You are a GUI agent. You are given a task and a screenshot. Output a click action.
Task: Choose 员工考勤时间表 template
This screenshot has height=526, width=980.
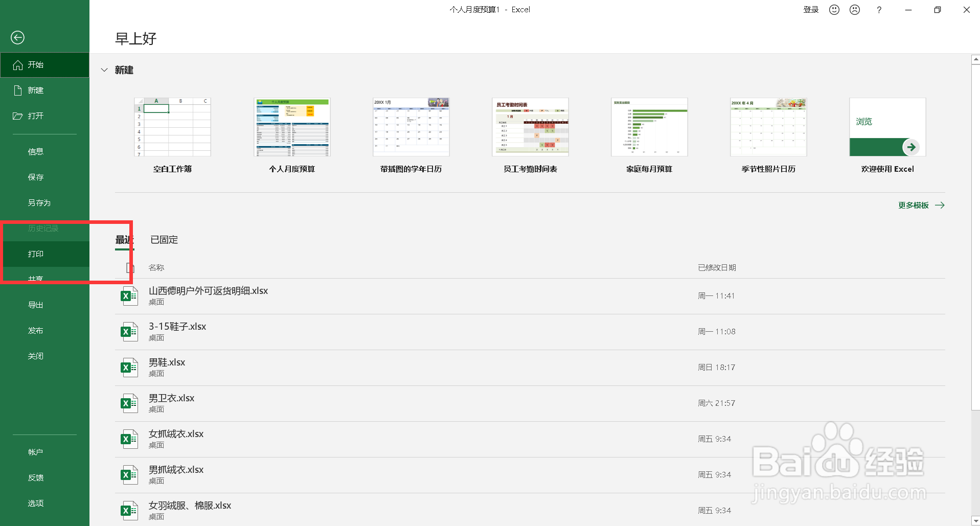530,135
